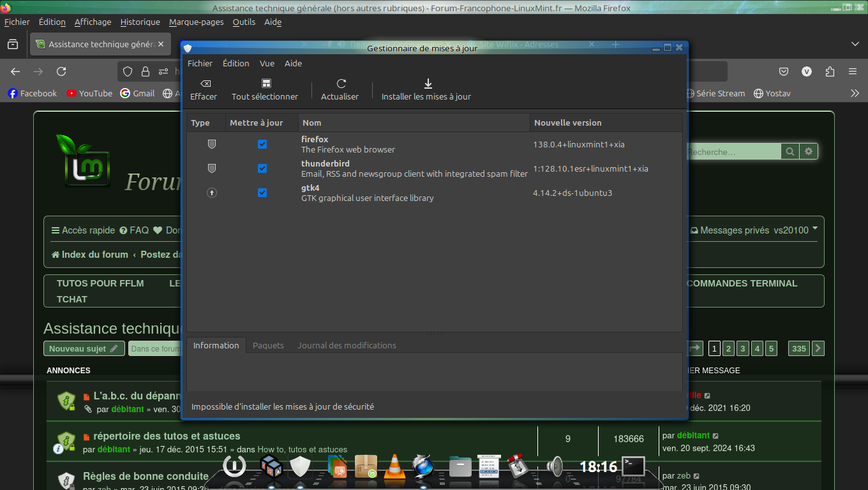The image size is (868, 490).
Task: Save page with Pocket icon
Action: (x=784, y=71)
